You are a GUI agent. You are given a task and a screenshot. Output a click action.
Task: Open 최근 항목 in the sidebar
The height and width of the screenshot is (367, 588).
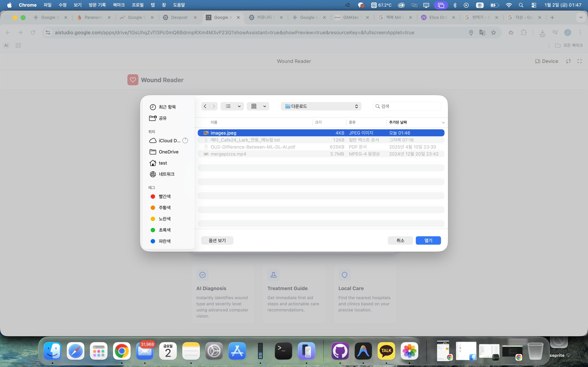point(167,107)
